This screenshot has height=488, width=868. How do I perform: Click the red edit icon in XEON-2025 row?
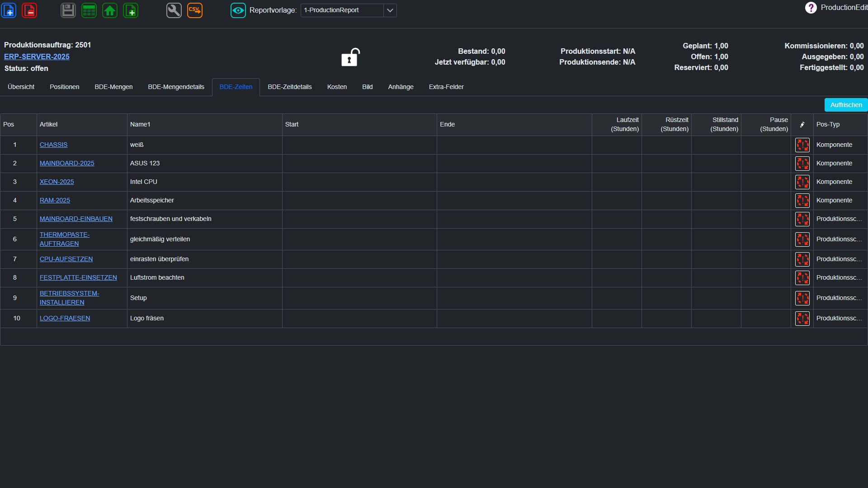tap(802, 182)
